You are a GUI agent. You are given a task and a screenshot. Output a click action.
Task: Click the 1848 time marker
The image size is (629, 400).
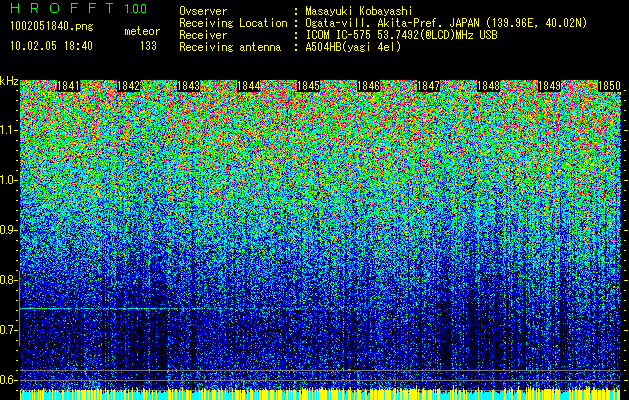[489, 86]
